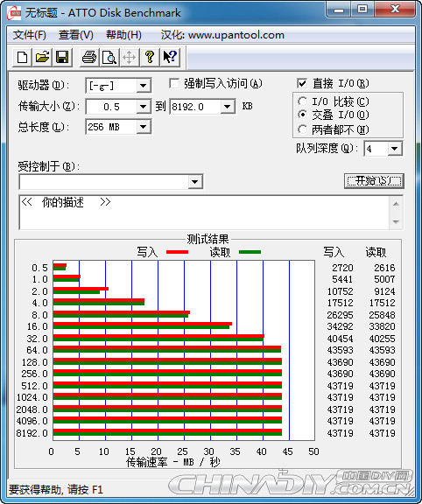Expand the 驱动器 drive dropdown
The height and width of the screenshot is (504, 422).
pyautogui.click(x=143, y=86)
